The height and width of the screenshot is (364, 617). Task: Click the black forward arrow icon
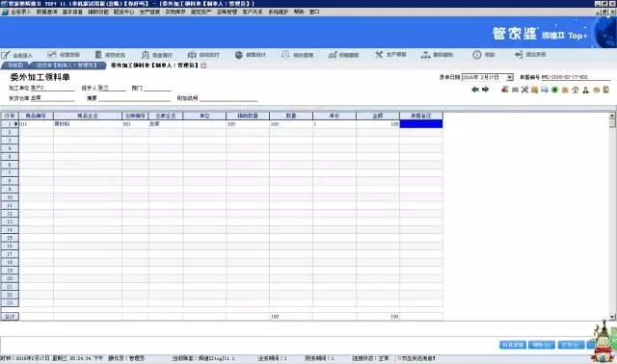click(486, 90)
